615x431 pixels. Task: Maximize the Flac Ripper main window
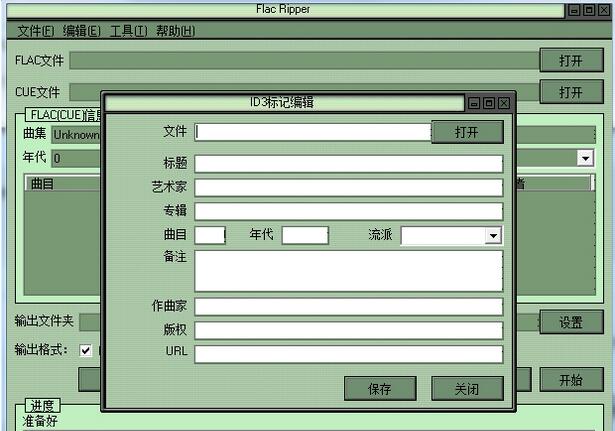(589, 10)
